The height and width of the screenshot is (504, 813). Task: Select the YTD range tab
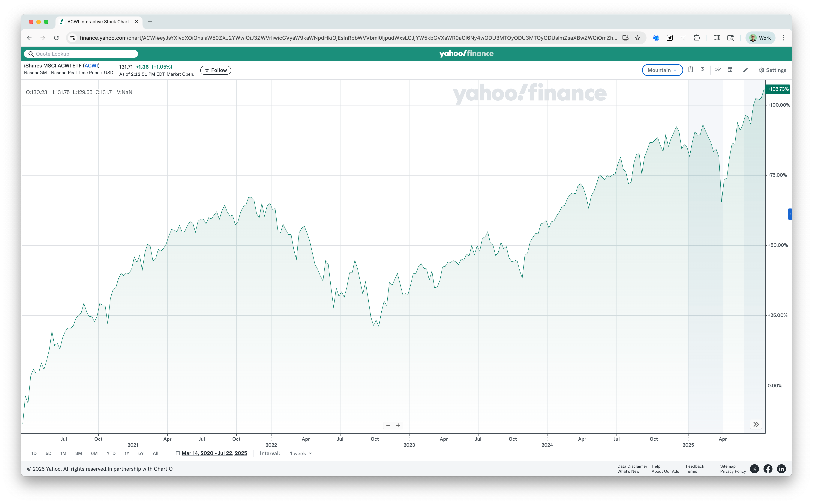click(111, 453)
